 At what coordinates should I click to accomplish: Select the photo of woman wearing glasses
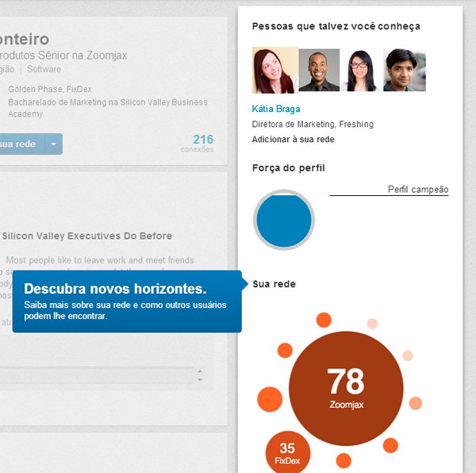362,71
